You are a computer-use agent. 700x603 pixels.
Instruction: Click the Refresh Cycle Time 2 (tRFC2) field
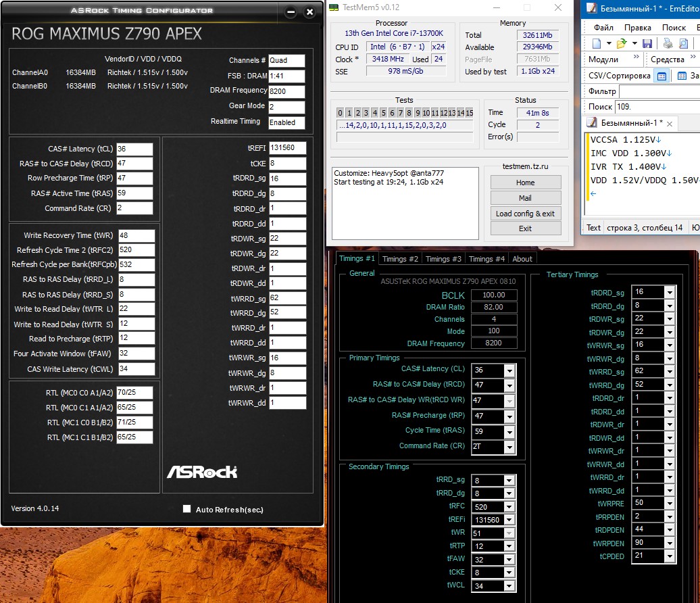coord(136,250)
